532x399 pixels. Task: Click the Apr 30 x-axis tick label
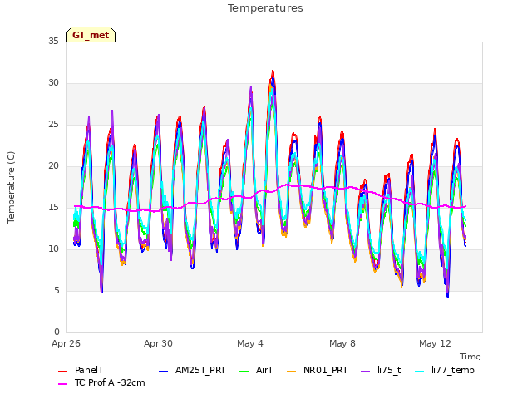[x=158, y=343]
